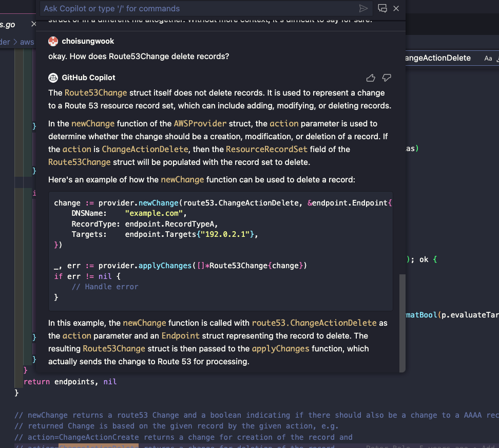Close the Copilot inline chat popup
The image size is (499, 448).
point(396,9)
